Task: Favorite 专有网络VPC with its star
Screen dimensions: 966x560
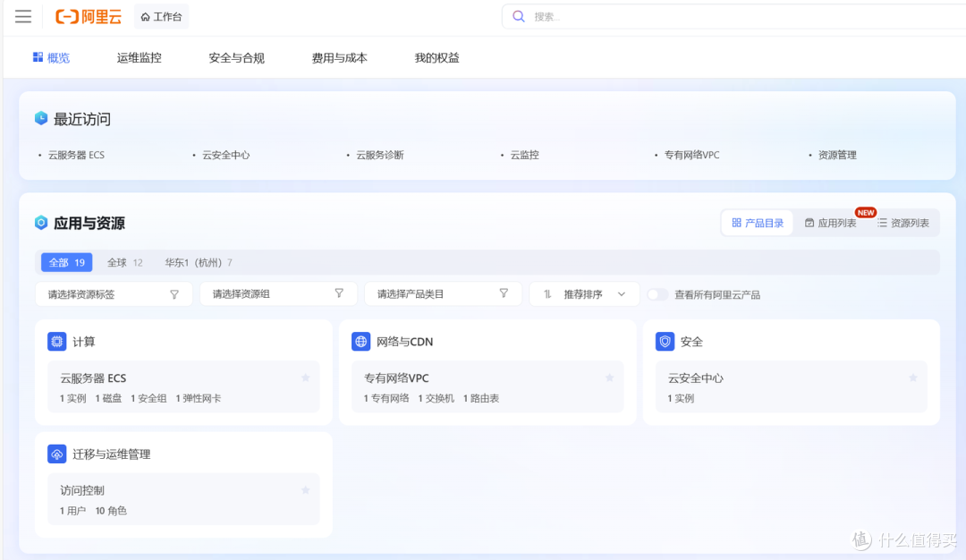Action: [x=609, y=378]
